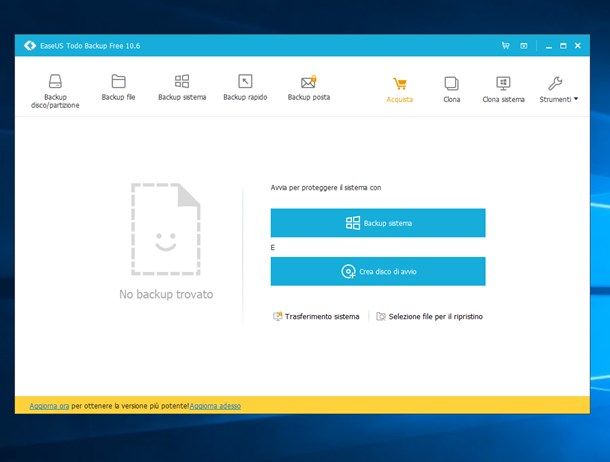Screen dimensions: 610x462
Task: Start the blue Backup sistema button
Action: click(x=378, y=223)
